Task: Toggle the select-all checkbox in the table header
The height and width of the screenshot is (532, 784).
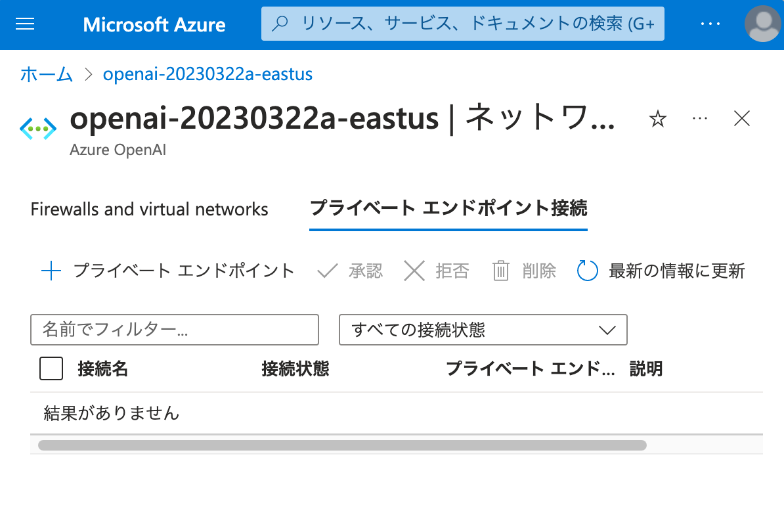Action: [x=51, y=368]
